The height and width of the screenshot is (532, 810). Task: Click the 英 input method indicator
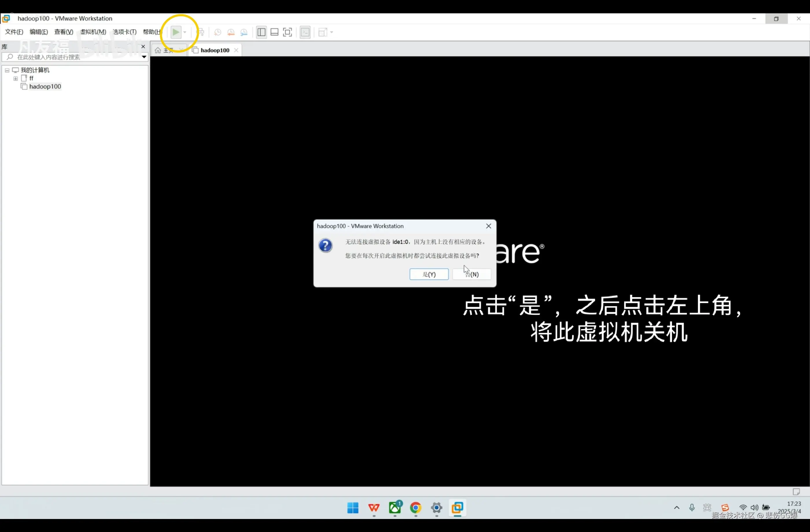coord(707,507)
